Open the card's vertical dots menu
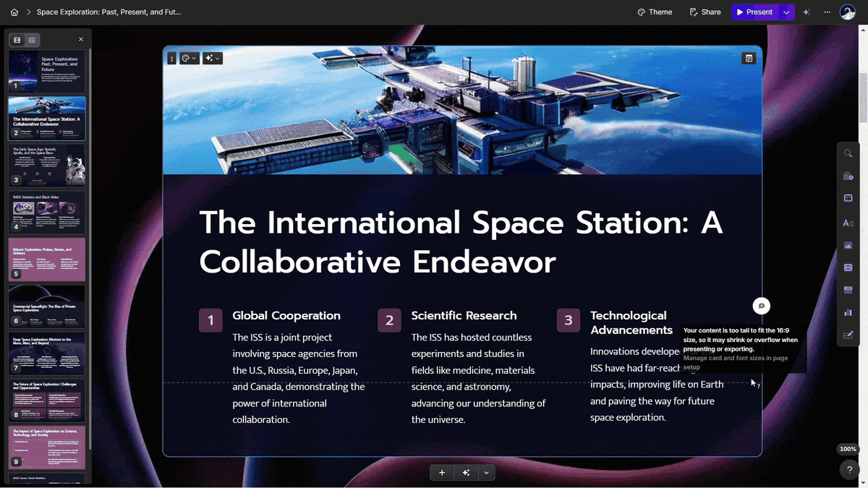Screen dimensions: 868x488 (x=171, y=59)
